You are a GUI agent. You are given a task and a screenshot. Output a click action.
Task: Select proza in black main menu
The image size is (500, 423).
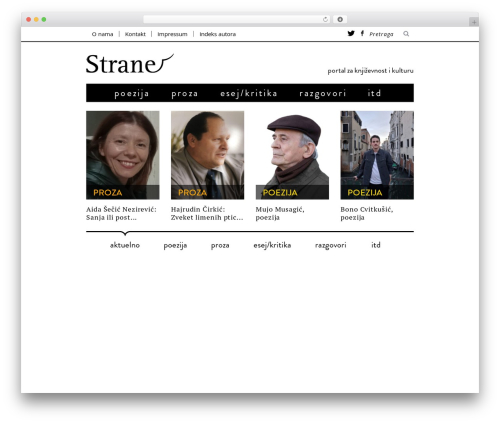point(185,94)
